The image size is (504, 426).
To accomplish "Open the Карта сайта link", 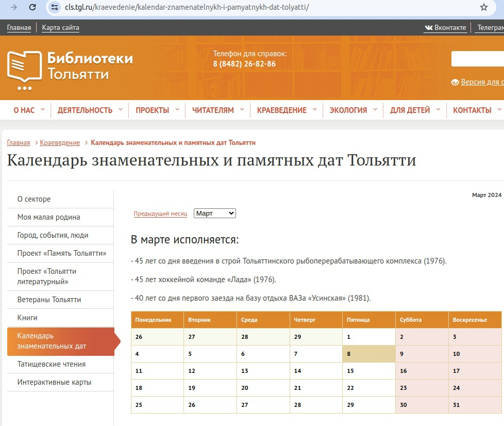I will tap(60, 28).
